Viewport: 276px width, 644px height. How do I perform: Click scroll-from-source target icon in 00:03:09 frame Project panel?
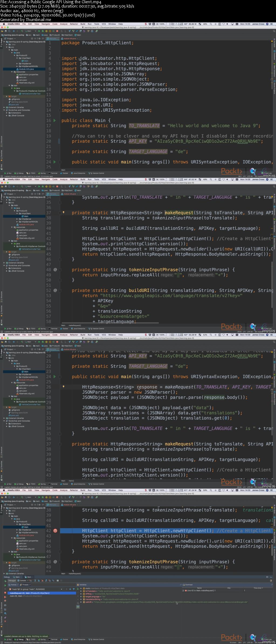(32, 194)
